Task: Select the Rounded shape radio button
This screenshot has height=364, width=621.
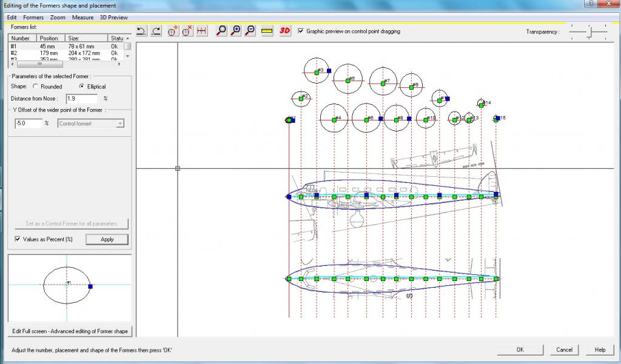Action: coord(36,87)
